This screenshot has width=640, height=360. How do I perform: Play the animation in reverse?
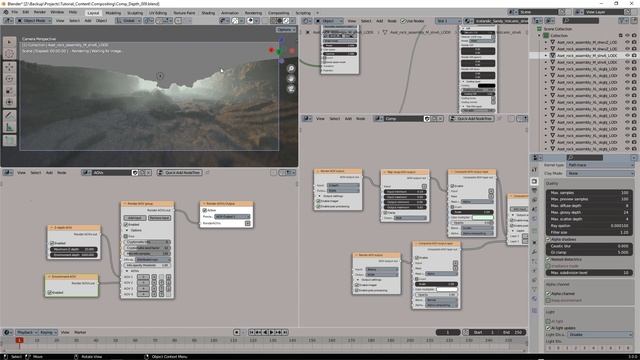tap(265, 332)
